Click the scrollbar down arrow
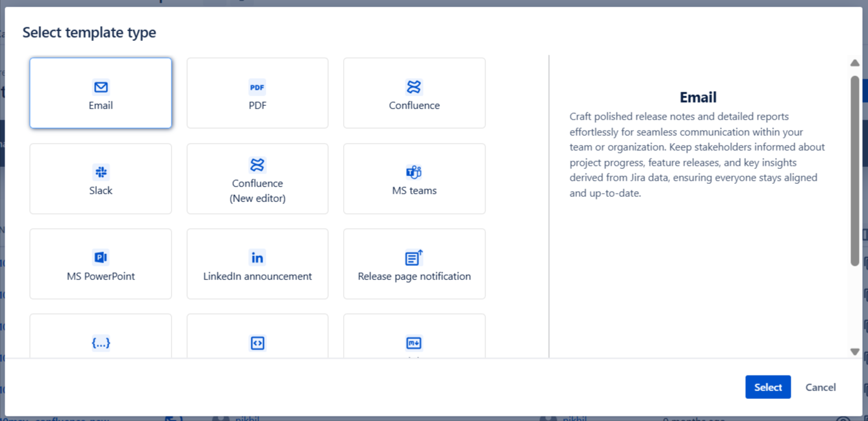Screen dimensions: 868x421 pyautogui.click(x=854, y=351)
